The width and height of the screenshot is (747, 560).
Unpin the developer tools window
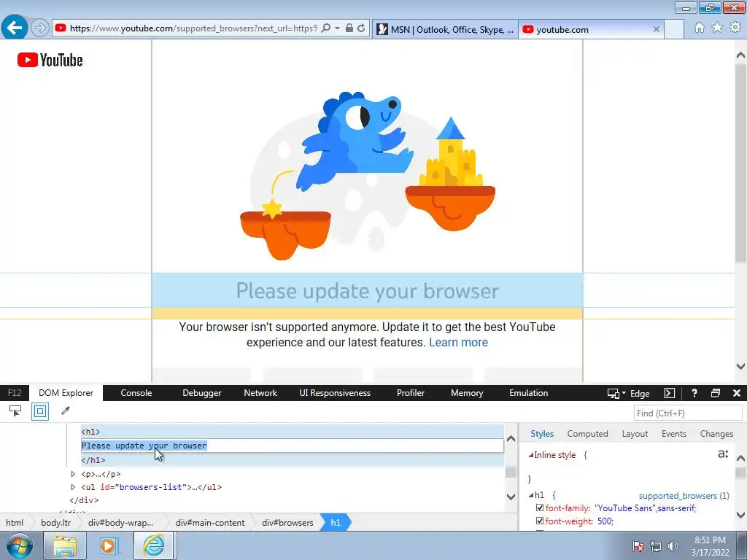click(x=716, y=393)
